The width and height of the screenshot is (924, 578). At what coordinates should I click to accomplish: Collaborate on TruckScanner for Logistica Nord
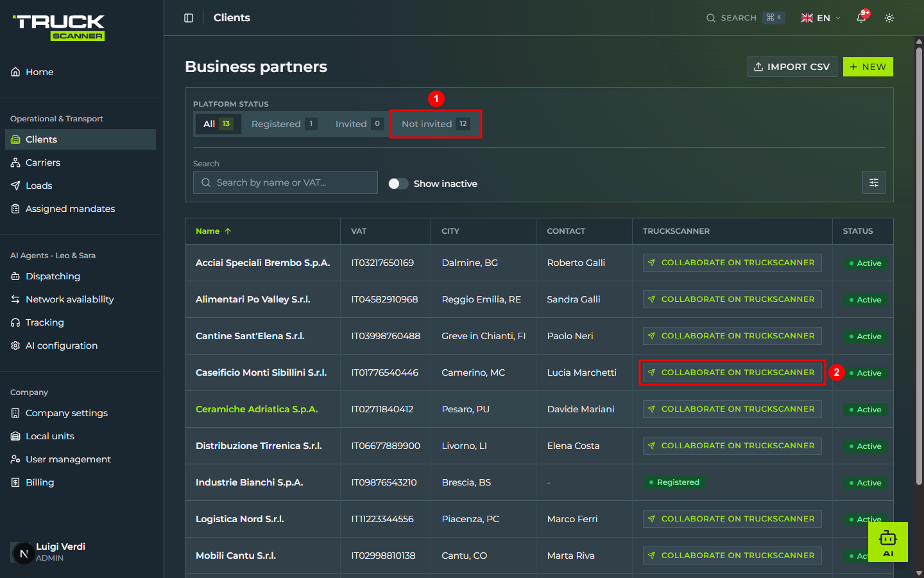pyautogui.click(x=732, y=519)
